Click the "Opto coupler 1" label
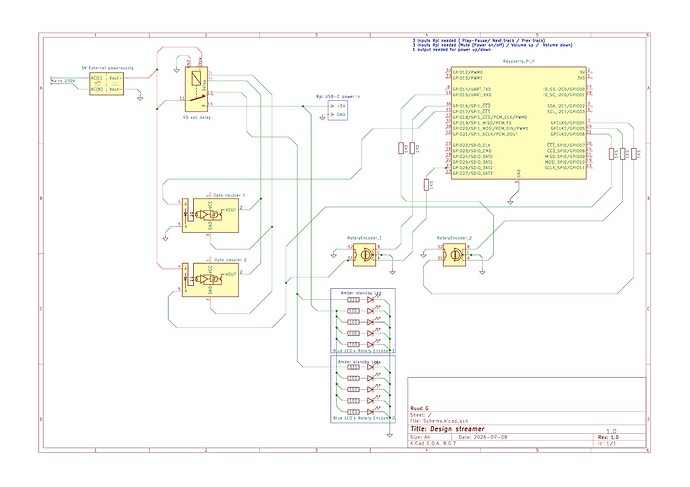The width and height of the screenshot is (690, 487). pos(229,195)
